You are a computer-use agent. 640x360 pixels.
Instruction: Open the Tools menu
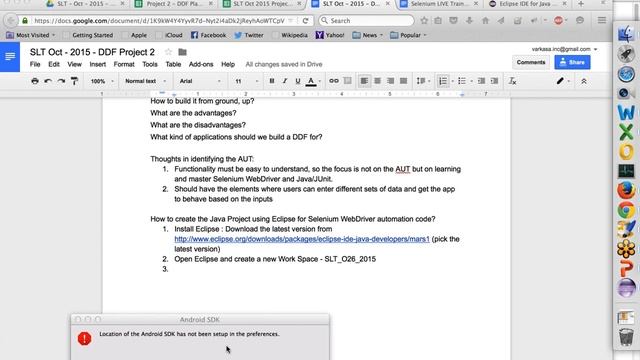point(150,64)
